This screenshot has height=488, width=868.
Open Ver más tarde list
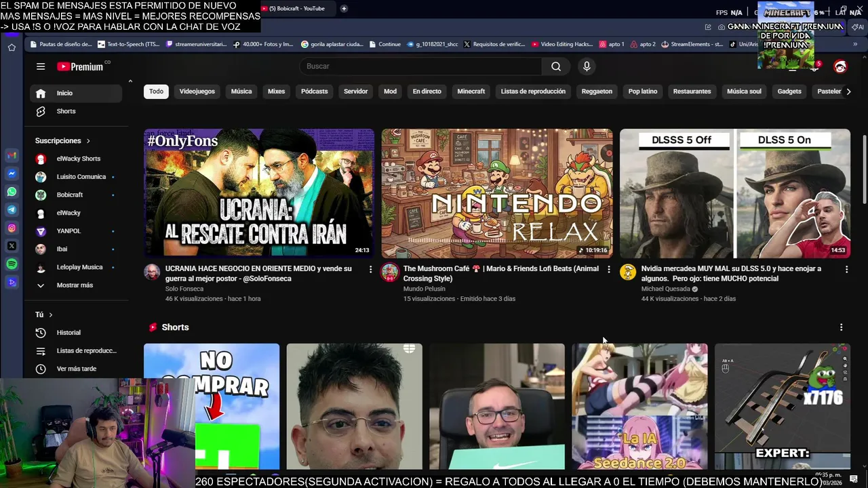[76, 369]
